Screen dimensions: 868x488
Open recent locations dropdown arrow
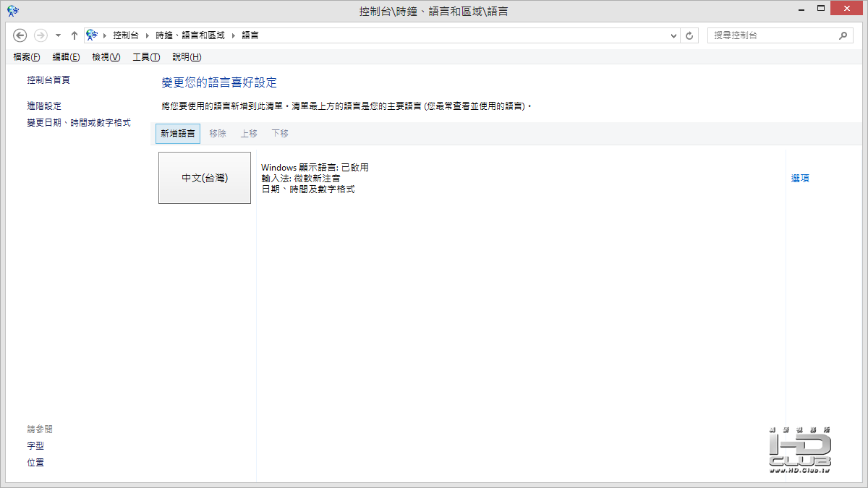tap(59, 35)
